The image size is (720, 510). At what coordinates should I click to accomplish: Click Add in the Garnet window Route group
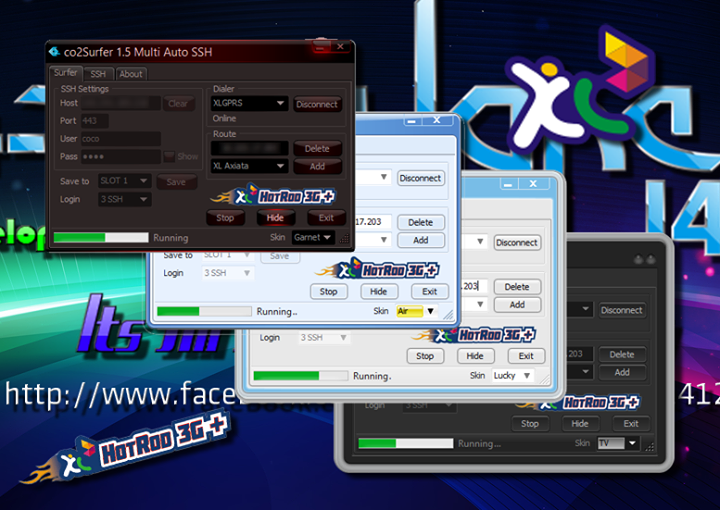tap(317, 167)
